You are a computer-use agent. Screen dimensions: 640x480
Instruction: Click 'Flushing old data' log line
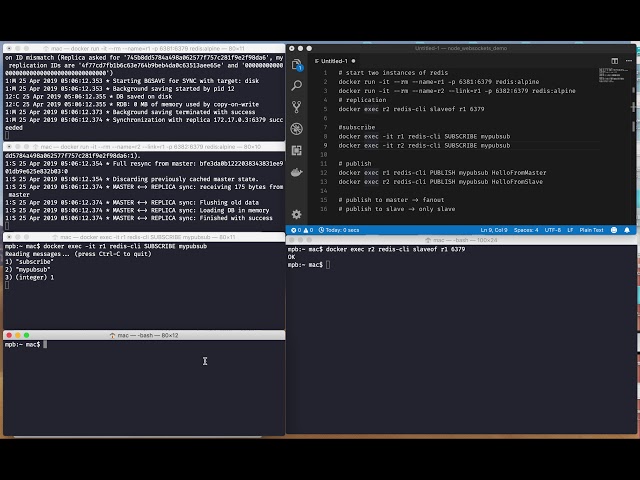click(131, 202)
